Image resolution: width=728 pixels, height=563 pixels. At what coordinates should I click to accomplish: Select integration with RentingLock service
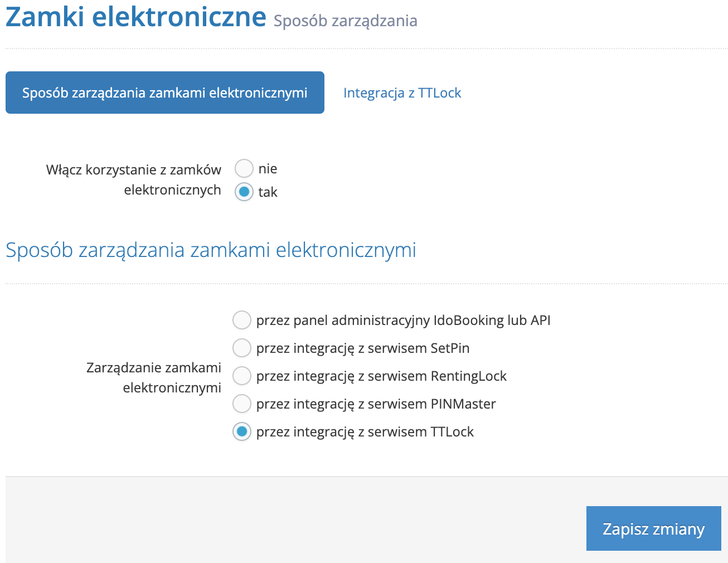point(241,376)
